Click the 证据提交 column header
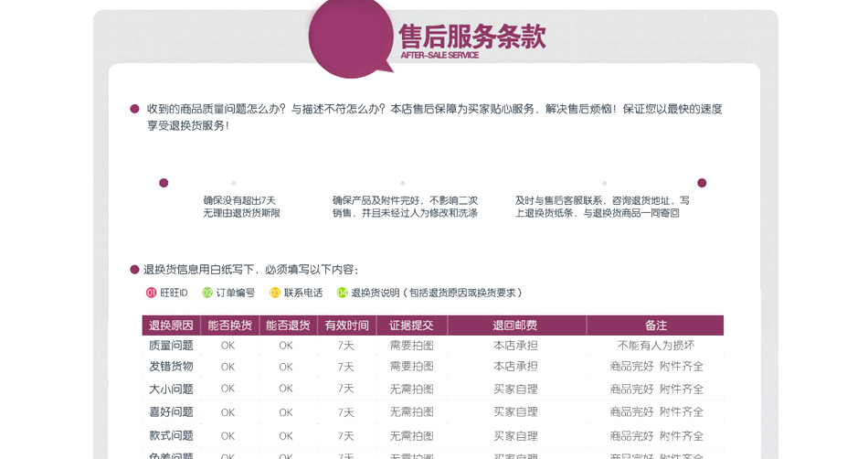Screen dimensions: 868x459 coord(411,326)
